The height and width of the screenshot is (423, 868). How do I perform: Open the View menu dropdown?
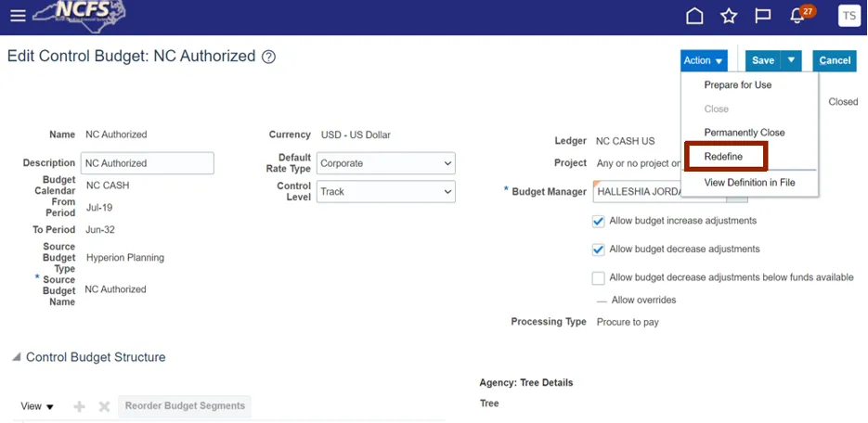pos(37,406)
